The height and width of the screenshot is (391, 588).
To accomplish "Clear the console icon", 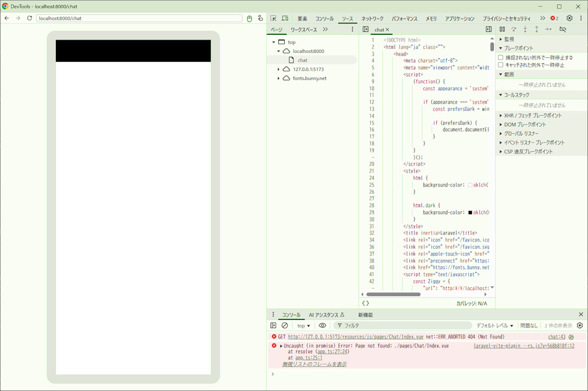I will 285,325.
